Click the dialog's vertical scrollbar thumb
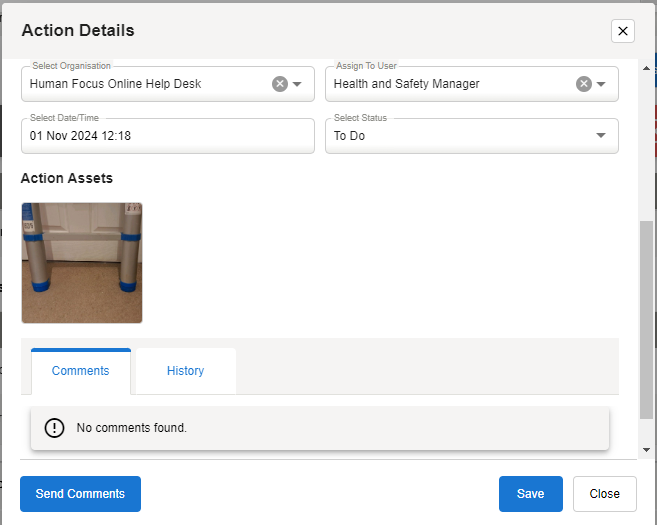The height and width of the screenshot is (525, 657). [646, 320]
